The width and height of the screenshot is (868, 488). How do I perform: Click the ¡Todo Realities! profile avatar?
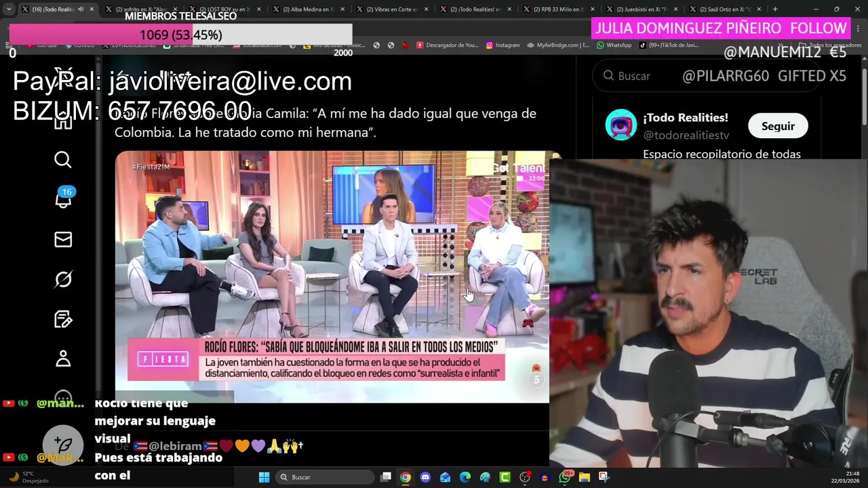(620, 125)
